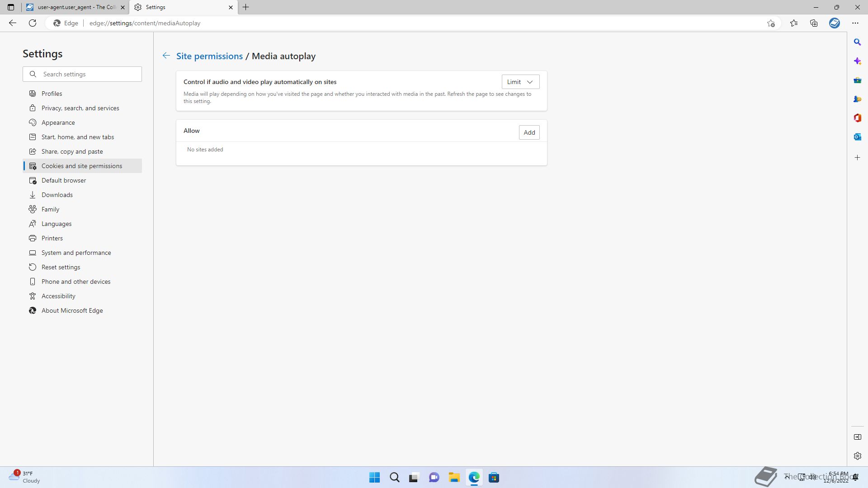Open Appearance settings
Screen dimensions: 868x488
point(82,122)
